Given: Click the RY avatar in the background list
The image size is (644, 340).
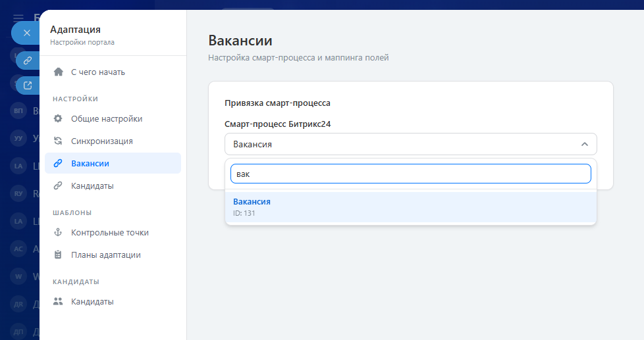Looking at the screenshot, I should (x=18, y=193).
